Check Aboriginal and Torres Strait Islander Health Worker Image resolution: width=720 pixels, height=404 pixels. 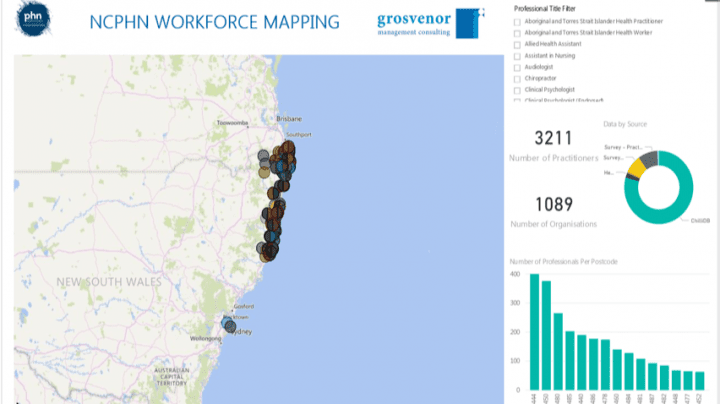click(x=516, y=33)
